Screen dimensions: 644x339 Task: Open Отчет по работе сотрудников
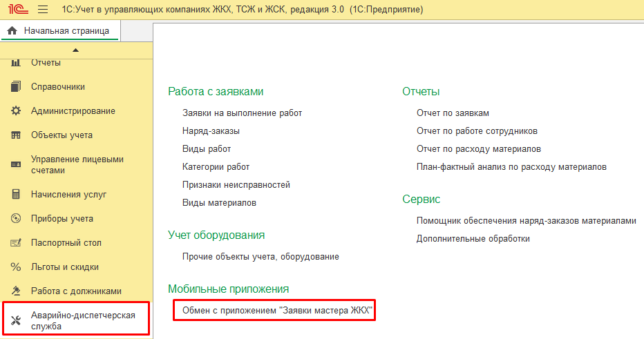pos(477,131)
